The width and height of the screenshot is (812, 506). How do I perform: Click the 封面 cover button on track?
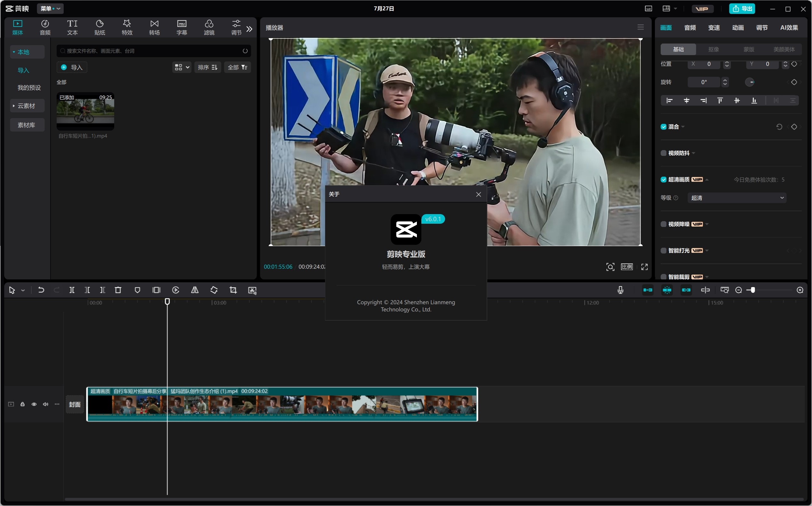pyautogui.click(x=75, y=404)
